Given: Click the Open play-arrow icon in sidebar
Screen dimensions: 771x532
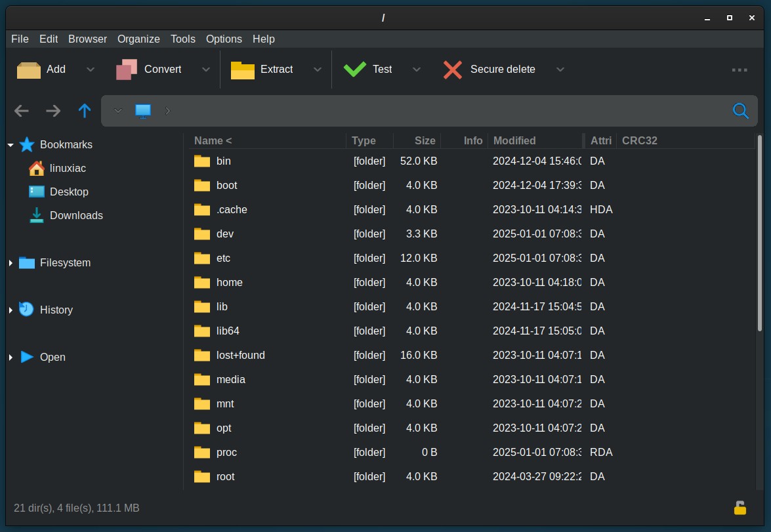Looking at the screenshot, I should pyautogui.click(x=27, y=357).
